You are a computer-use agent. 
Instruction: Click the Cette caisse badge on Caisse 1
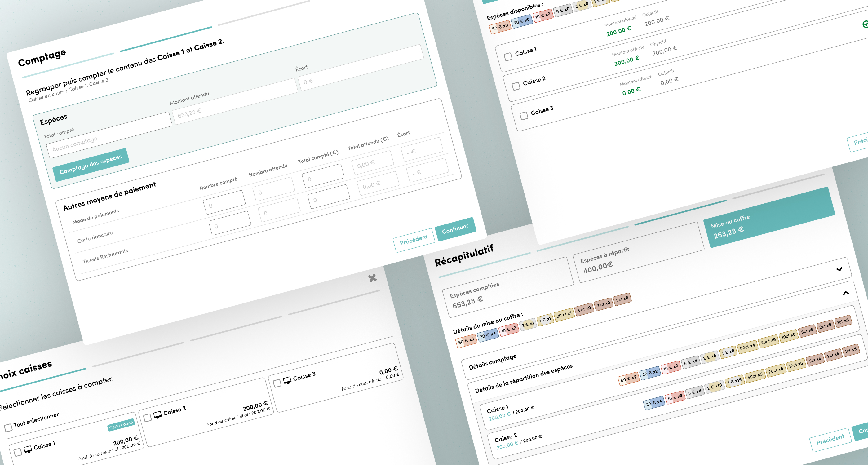(121, 425)
